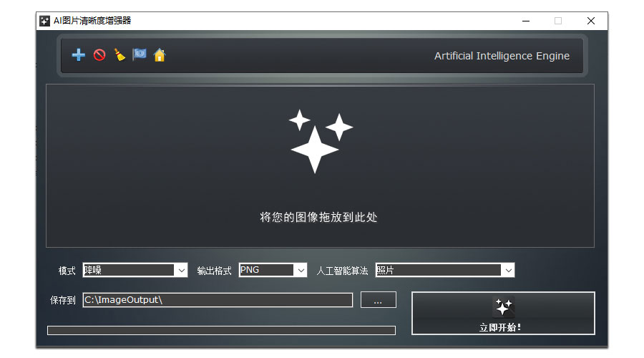
Task: Click the yellow home icon
Action: 160,54
